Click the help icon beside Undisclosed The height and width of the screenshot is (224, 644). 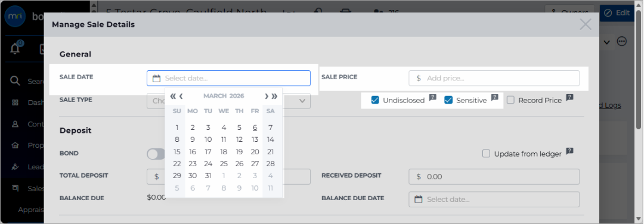point(432,98)
